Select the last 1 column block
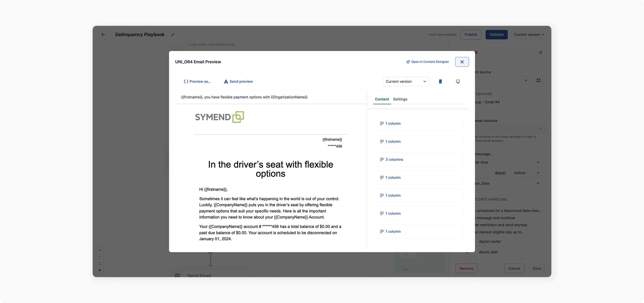Image resolution: width=644 pixels, height=303 pixels. 418,232
